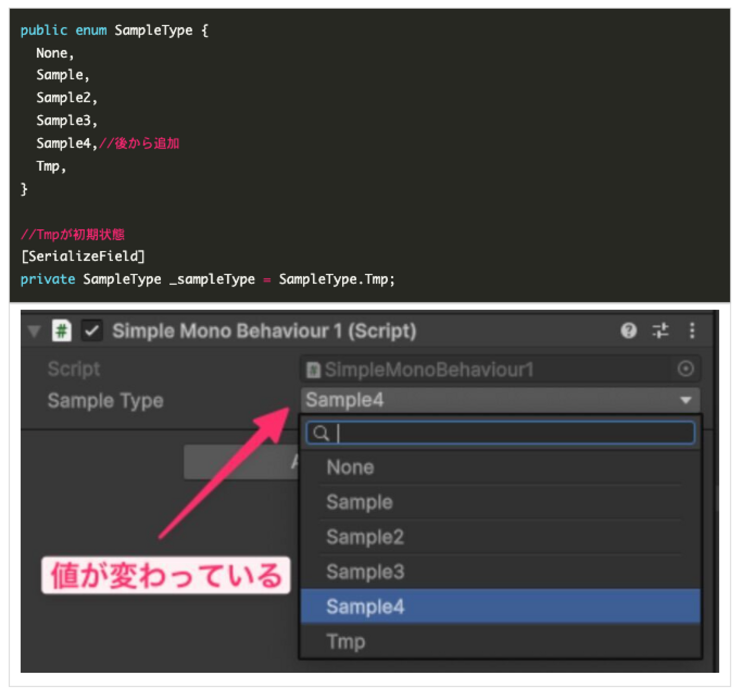Click the magnifier icon in the enum search
This screenshot has height=700, width=742.
pyautogui.click(x=321, y=433)
